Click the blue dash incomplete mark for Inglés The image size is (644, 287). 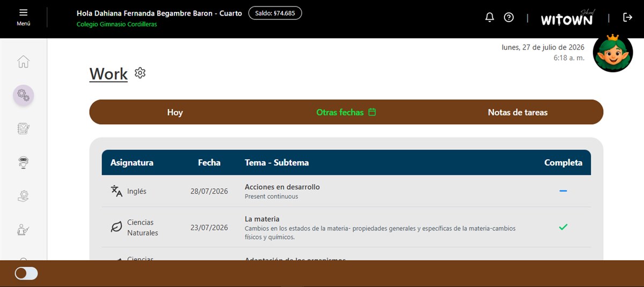point(563,191)
